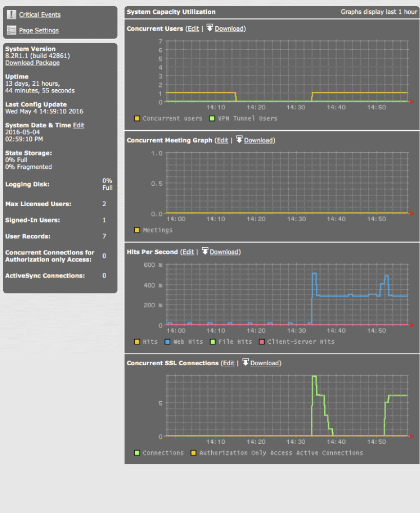The height and width of the screenshot is (513, 420).
Task: Click the yellow Concurrent users legend swatch
Action: pyautogui.click(x=137, y=119)
